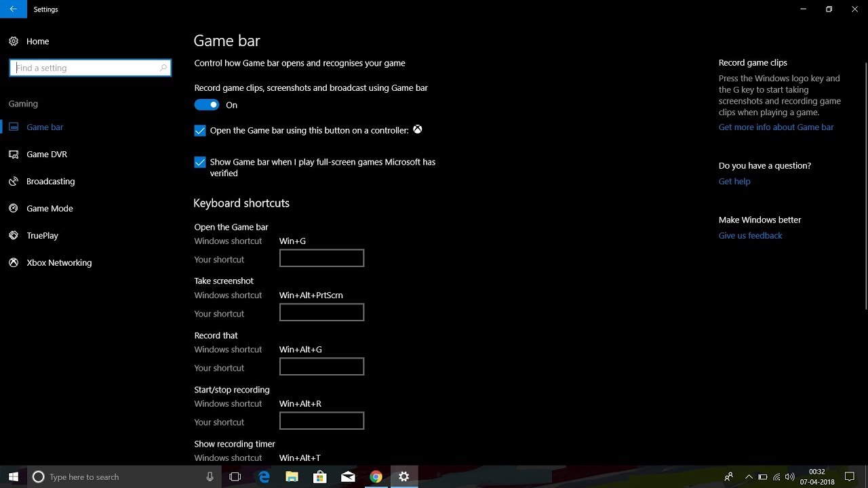Uncheck Show Game bar in full-screen games
This screenshot has width=868, height=488.
pos(200,162)
